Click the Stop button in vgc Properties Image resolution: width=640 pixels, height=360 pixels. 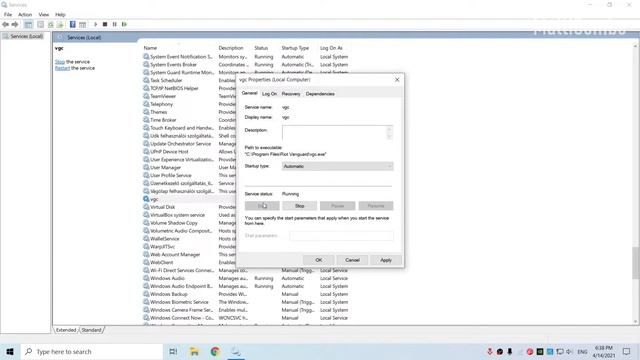click(300, 206)
